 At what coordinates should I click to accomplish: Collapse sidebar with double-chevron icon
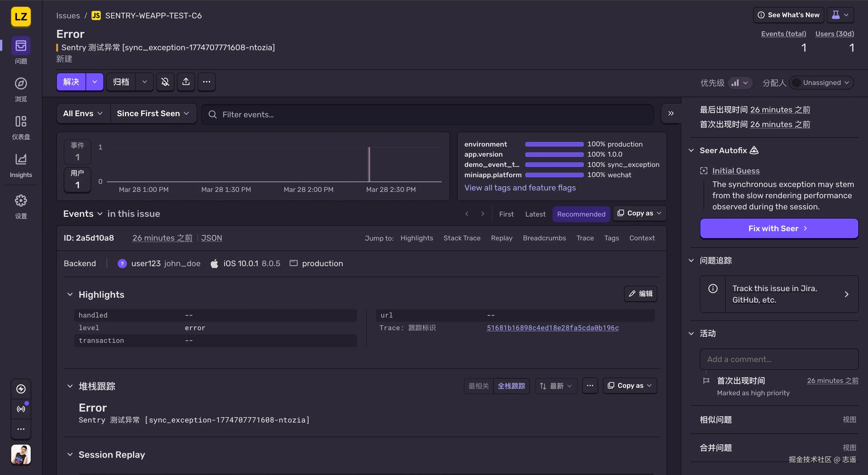click(671, 114)
